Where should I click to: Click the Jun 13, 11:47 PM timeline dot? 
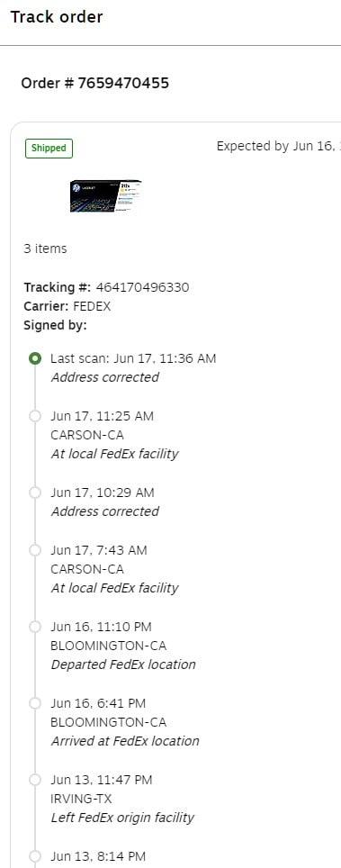point(35,780)
